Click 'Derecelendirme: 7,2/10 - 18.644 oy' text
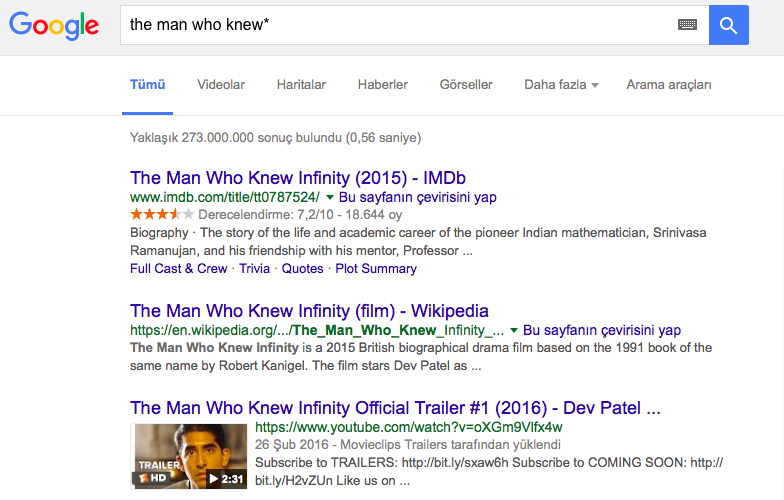784x500 pixels. pyautogui.click(x=300, y=215)
